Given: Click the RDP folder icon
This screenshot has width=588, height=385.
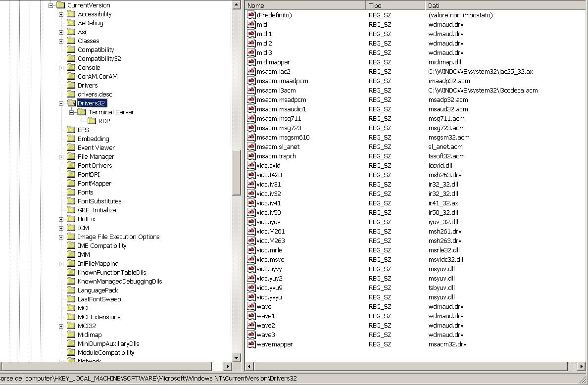Looking at the screenshot, I should tap(92, 121).
